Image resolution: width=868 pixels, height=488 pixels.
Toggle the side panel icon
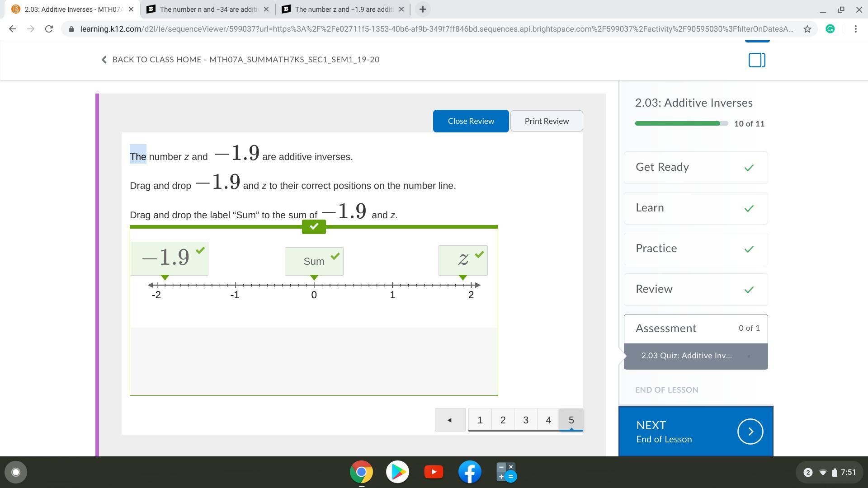click(757, 60)
